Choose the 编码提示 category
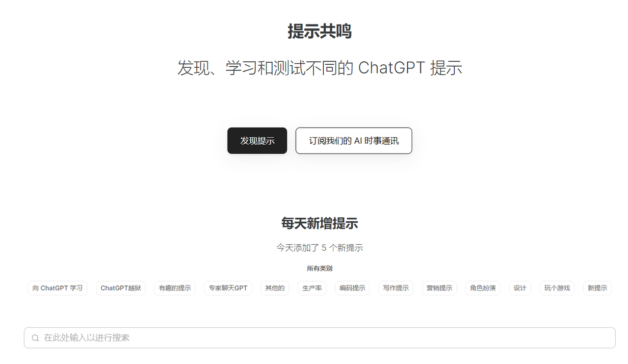Screen dimensions: 628x364 click(352, 288)
